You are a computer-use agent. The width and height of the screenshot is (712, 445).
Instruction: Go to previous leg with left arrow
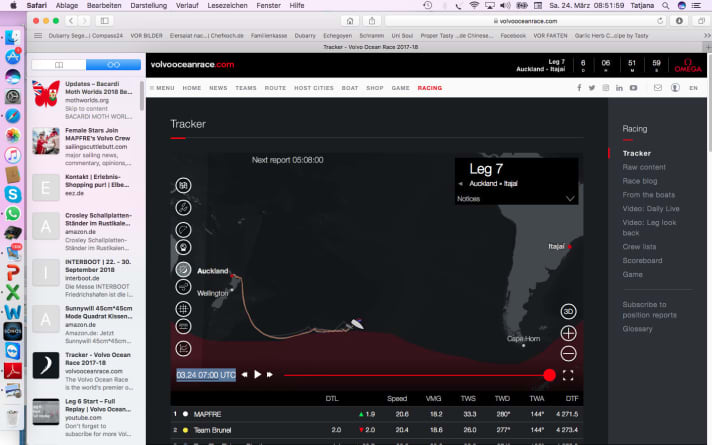pos(460,183)
